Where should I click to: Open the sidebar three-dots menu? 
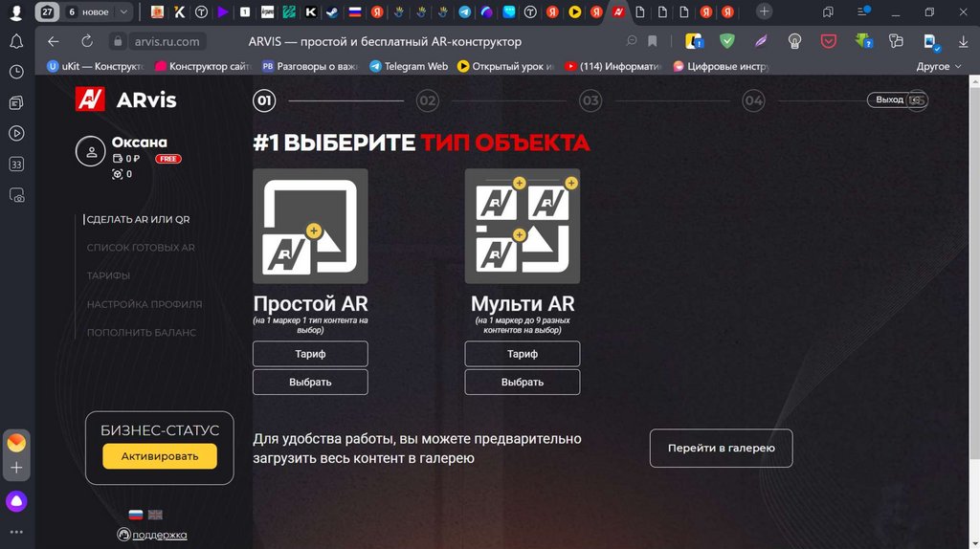(x=16, y=532)
